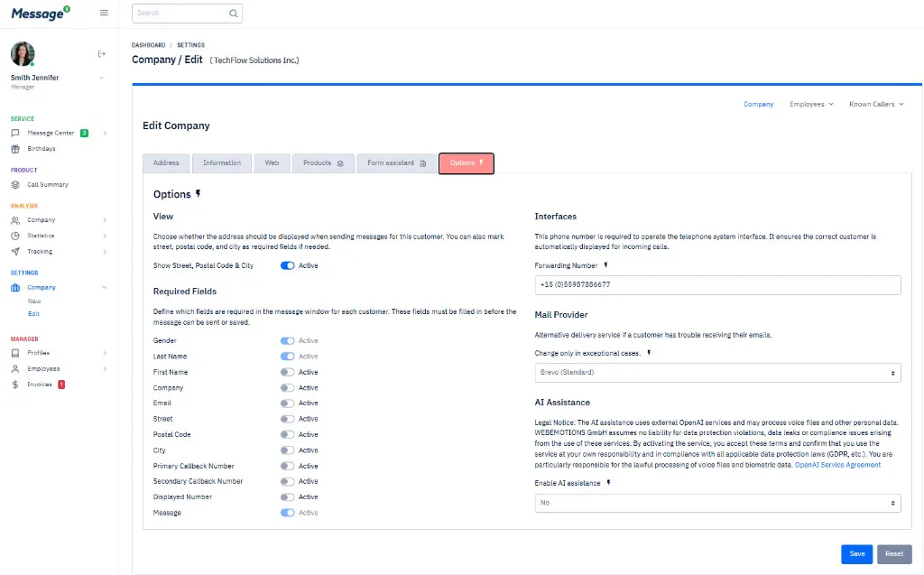Expand the Tracking chevron
Image resolution: width=924 pixels, height=575 pixels.
point(105,252)
